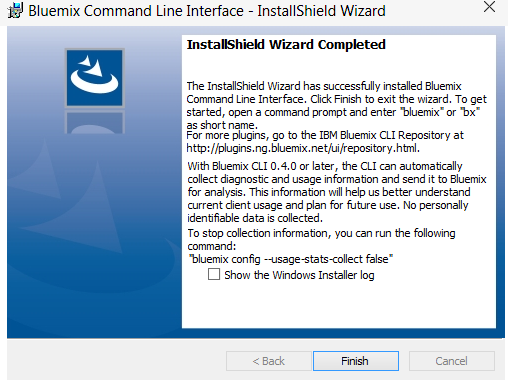Click the Finish button to exit wizard

point(356,361)
